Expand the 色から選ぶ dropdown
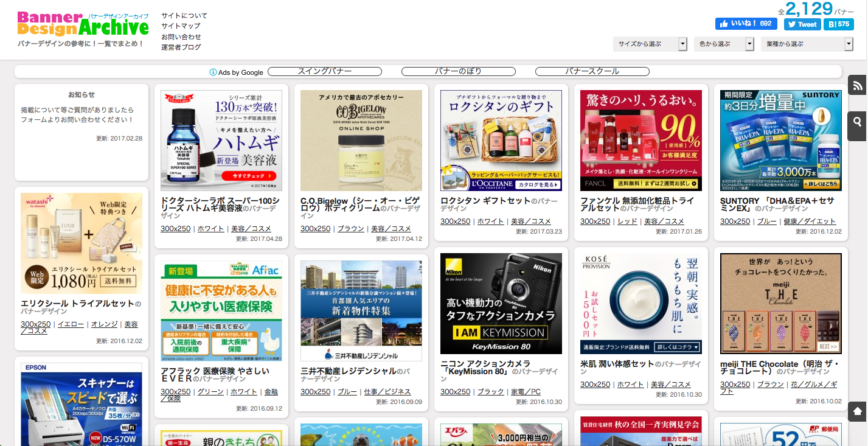The height and width of the screenshot is (446, 868). [724, 44]
